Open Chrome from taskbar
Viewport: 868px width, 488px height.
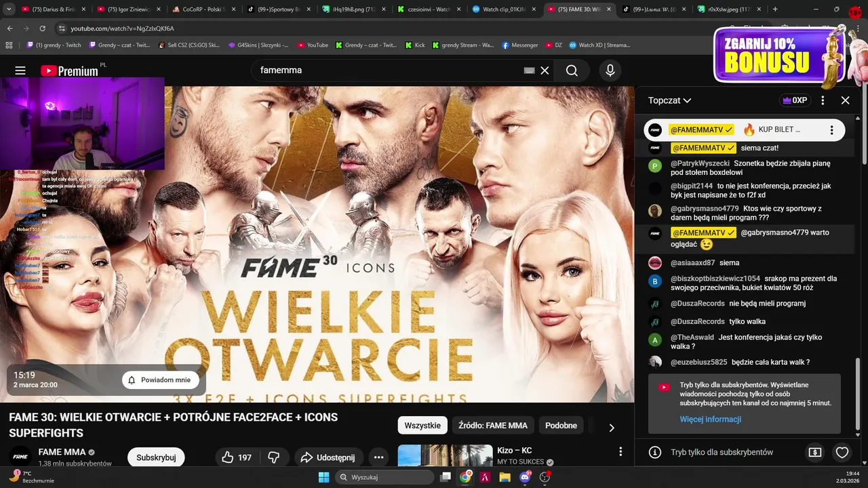click(465, 477)
